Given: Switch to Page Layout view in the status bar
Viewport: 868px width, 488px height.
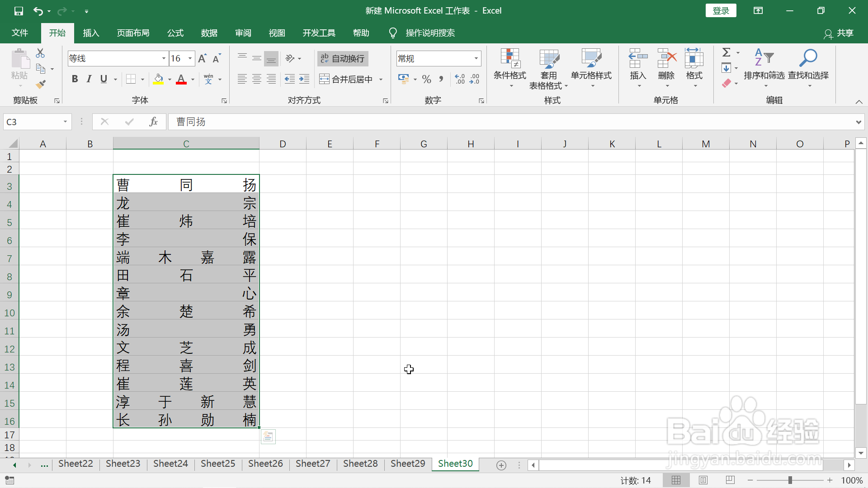Looking at the screenshot, I should 703,480.
